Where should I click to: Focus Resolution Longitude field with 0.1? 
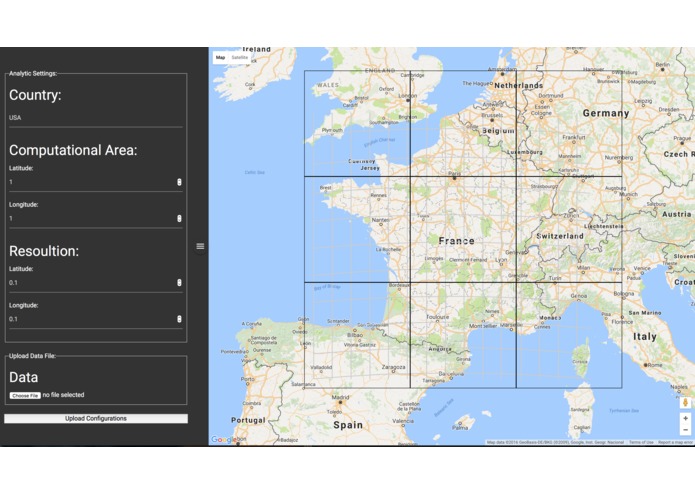[96, 319]
